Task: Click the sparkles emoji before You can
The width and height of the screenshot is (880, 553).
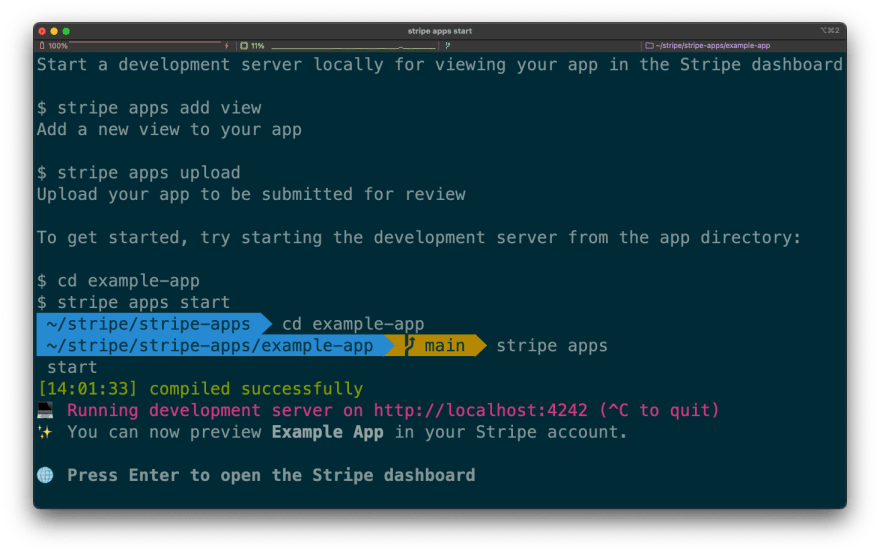Action: (45, 432)
